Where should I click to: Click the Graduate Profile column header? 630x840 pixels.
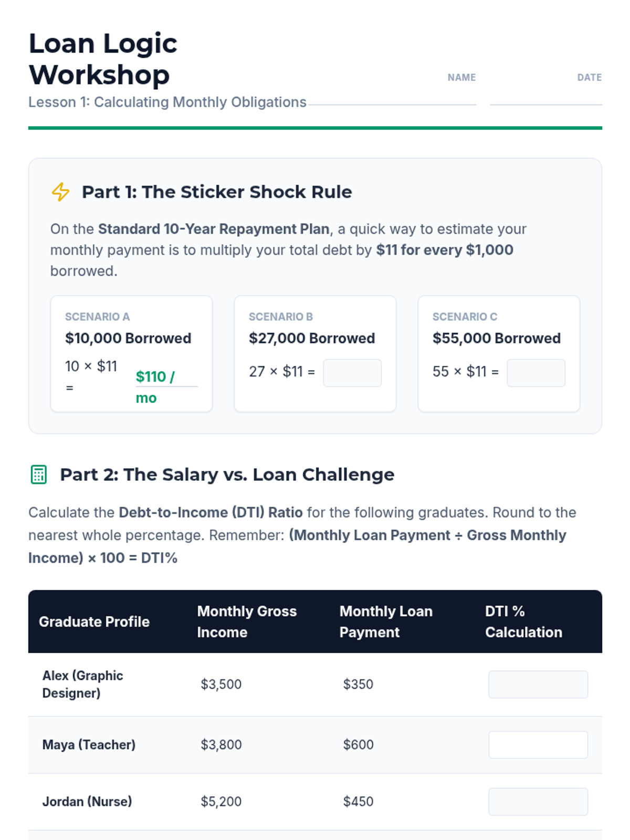pyautogui.click(x=94, y=622)
